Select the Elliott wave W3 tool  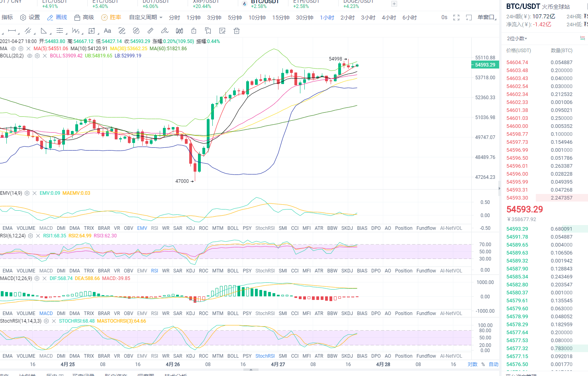[x=76, y=31]
